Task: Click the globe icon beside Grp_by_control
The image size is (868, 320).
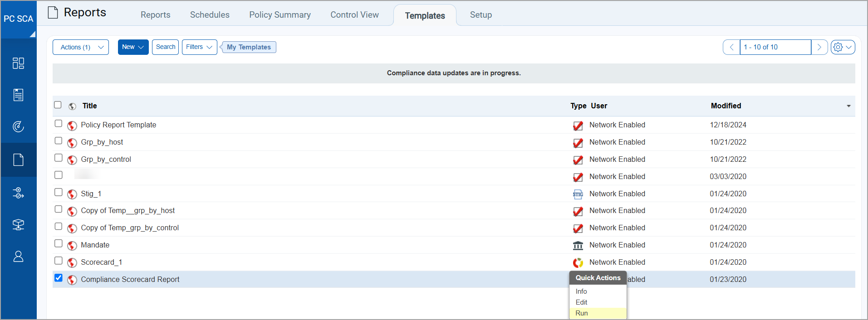Action: point(72,160)
